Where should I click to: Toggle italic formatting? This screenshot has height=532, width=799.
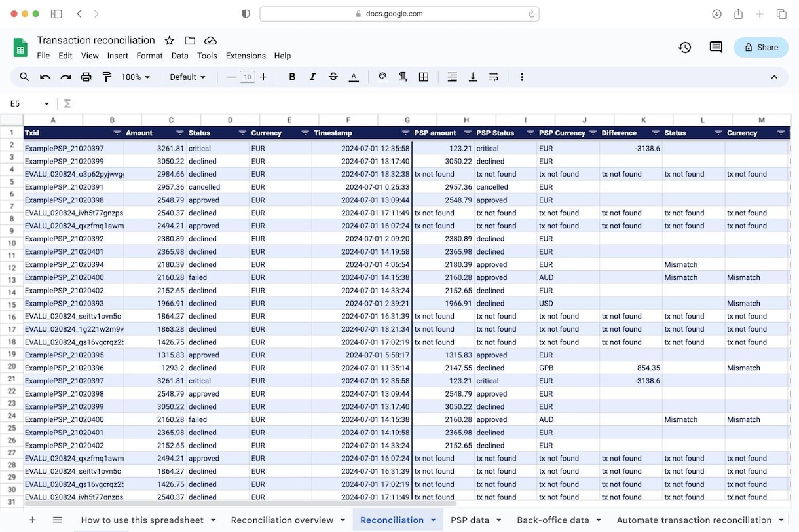312,77
